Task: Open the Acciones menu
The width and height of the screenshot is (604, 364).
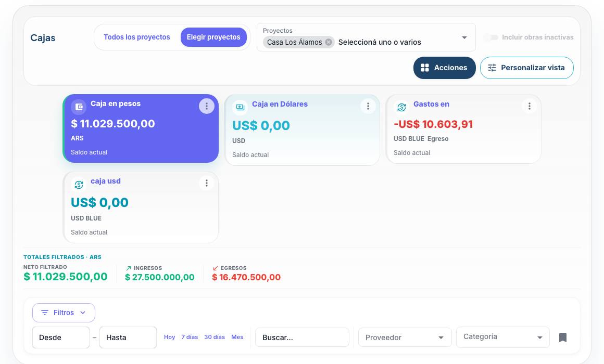Action: (445, 68)
